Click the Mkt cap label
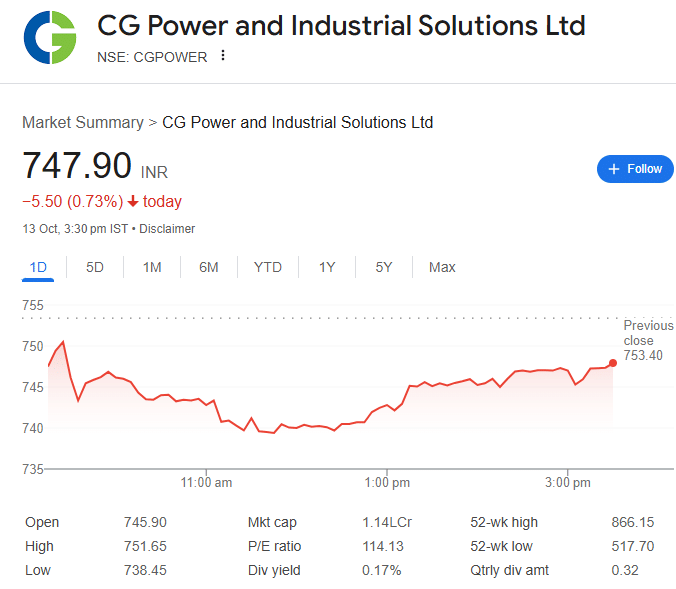The width and height of the screenshot is (676, 589). [272, 522]
